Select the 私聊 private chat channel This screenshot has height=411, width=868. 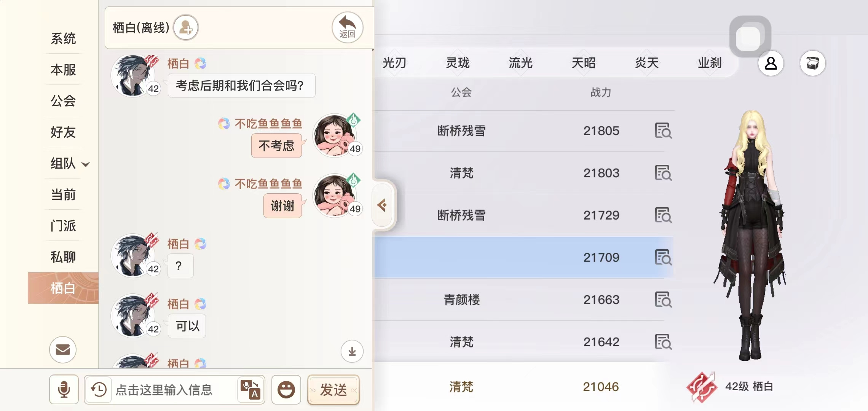[x=63, y=257]
